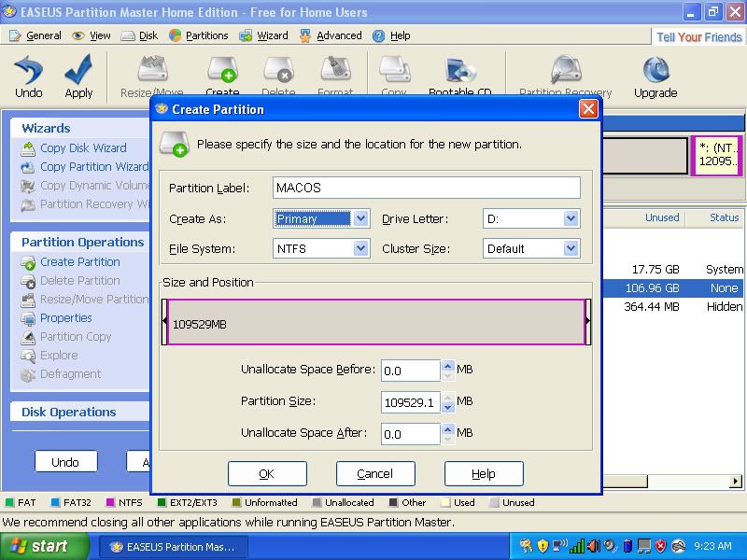The width and height of the screenshot is (747, 560).
Task: Expand the Cluster Size dropdown
Action: pos(571,248)
